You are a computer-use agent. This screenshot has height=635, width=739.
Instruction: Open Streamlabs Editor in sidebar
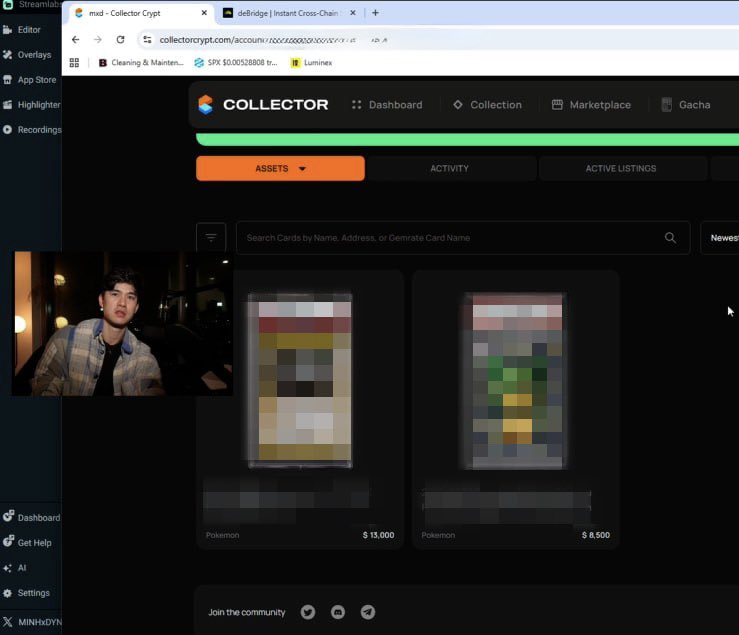(x=22, y=30)
